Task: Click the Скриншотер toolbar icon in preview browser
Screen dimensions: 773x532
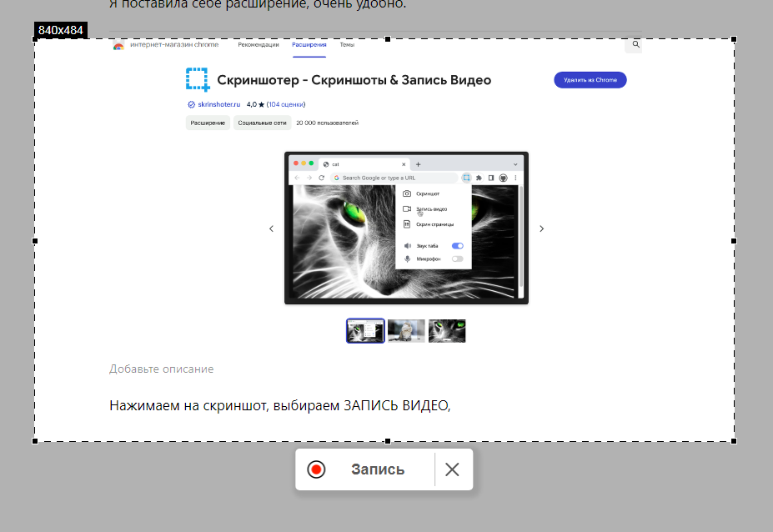Action: [466, 178]
